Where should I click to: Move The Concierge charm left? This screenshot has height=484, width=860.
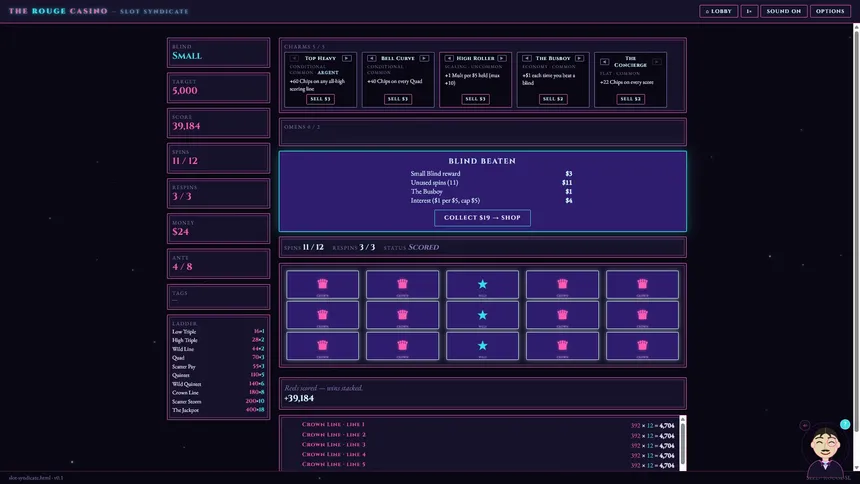click(x=604, y=61)
